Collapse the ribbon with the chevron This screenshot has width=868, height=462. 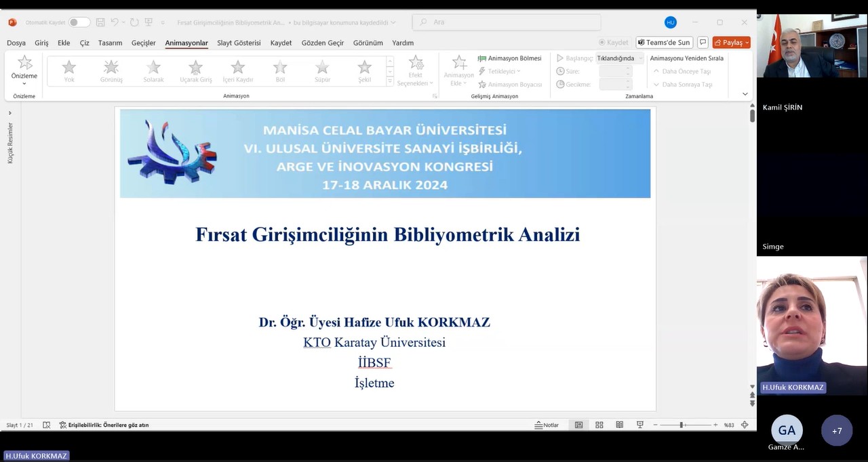(745, 94)
